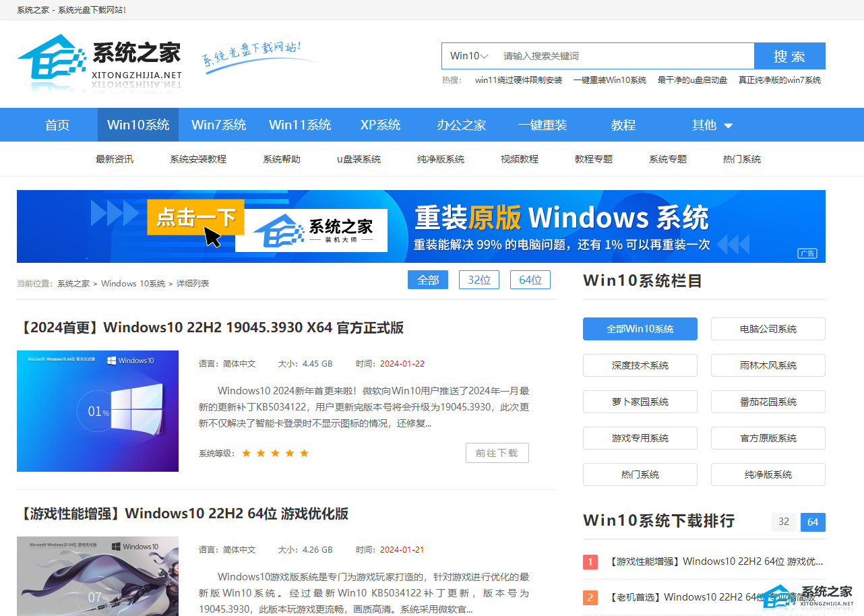Screen dimensions: 864x616
Task: Open hot search 一键重装Win10系统
Action: [610, 80]
